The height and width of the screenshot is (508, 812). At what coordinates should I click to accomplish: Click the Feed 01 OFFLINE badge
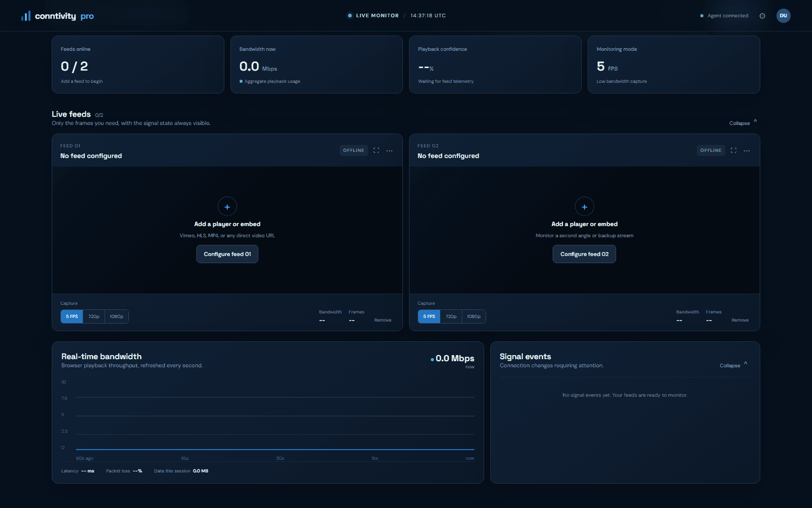click(x=354, y=150)
